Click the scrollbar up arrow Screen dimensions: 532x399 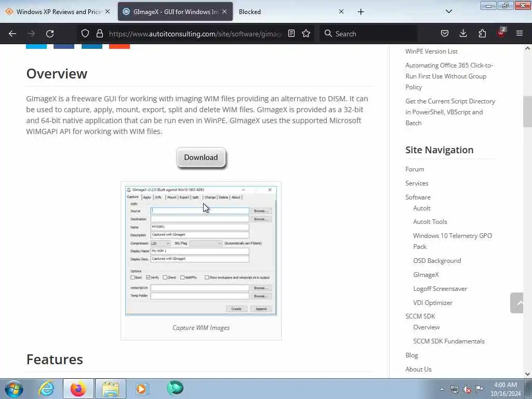tap(527, 48)
